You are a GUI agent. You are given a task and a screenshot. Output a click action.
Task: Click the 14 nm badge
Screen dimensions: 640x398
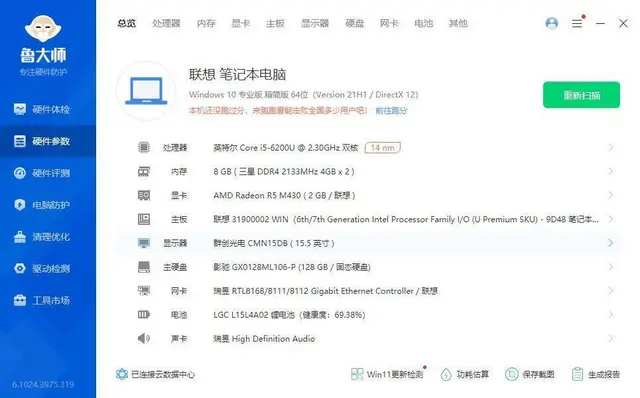(382, 147)
